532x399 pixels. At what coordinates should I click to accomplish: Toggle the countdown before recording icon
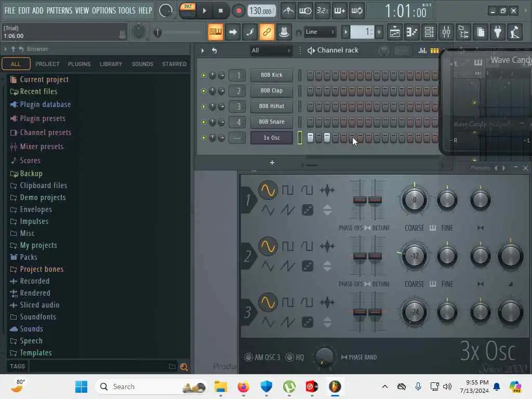coord(322,11)
